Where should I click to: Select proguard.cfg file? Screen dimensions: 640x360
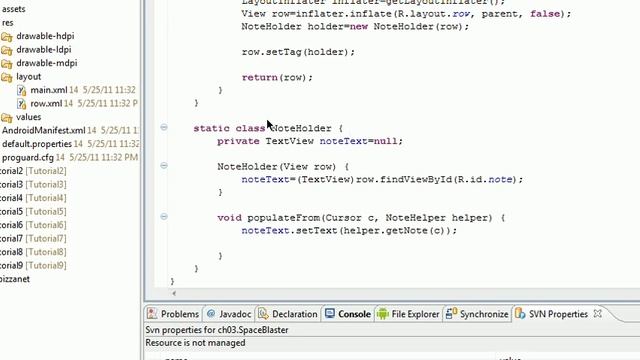[x=28, y=157]
